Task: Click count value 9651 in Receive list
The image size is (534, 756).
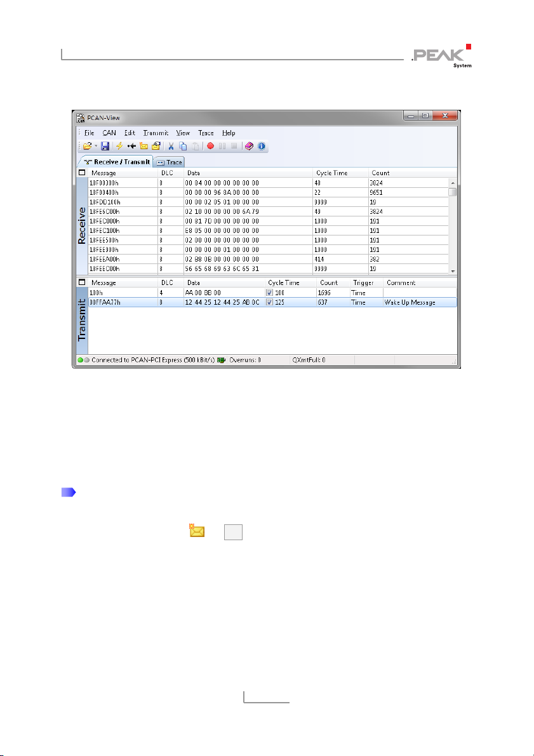Action: pos(376,192)
